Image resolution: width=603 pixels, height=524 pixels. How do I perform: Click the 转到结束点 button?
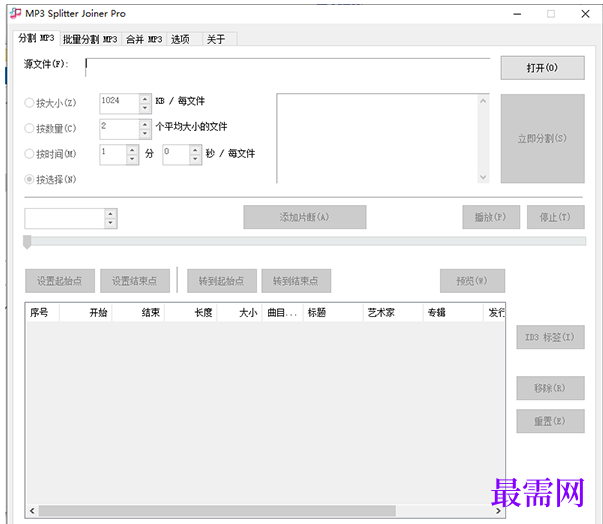[296, 281]
